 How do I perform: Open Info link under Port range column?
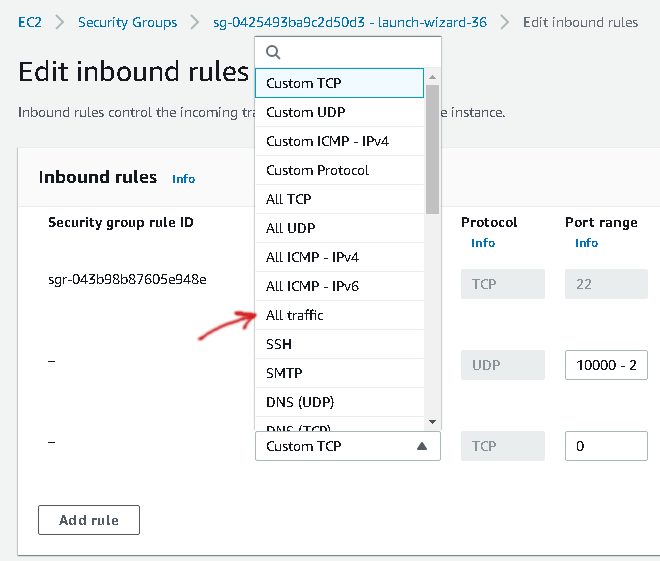[586, 243]
